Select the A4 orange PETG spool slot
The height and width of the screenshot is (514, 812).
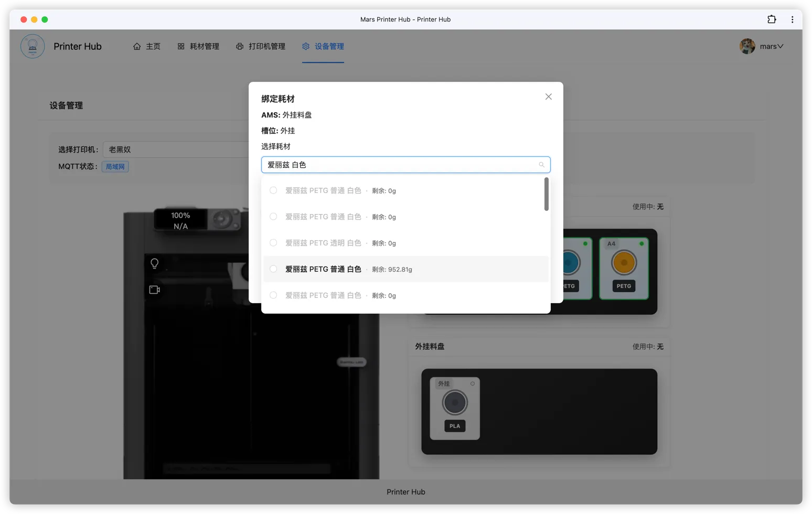(x=624, y=268)
